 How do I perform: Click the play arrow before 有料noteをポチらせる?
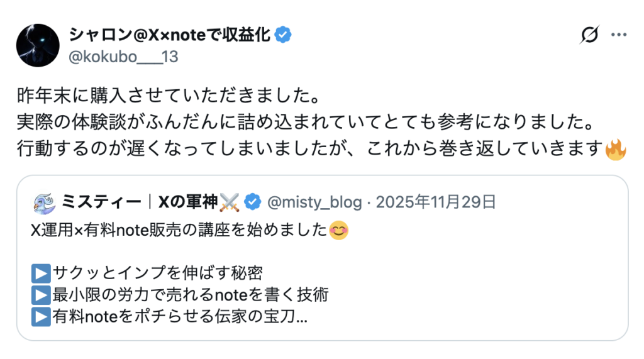click(40, 317)
